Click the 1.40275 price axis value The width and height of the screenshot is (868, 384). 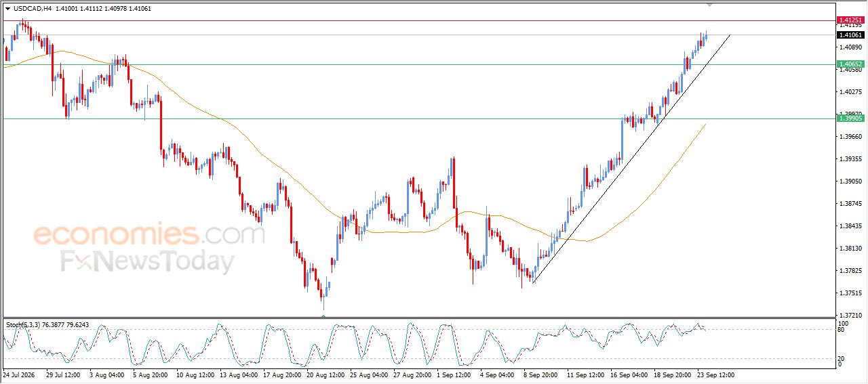tap(850, 92)
